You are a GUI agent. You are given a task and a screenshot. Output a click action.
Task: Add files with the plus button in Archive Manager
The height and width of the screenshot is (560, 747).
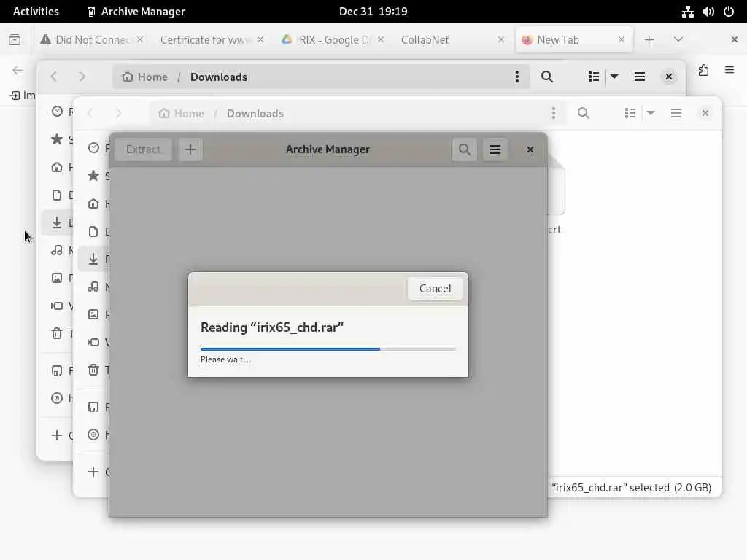click(190, 149)
